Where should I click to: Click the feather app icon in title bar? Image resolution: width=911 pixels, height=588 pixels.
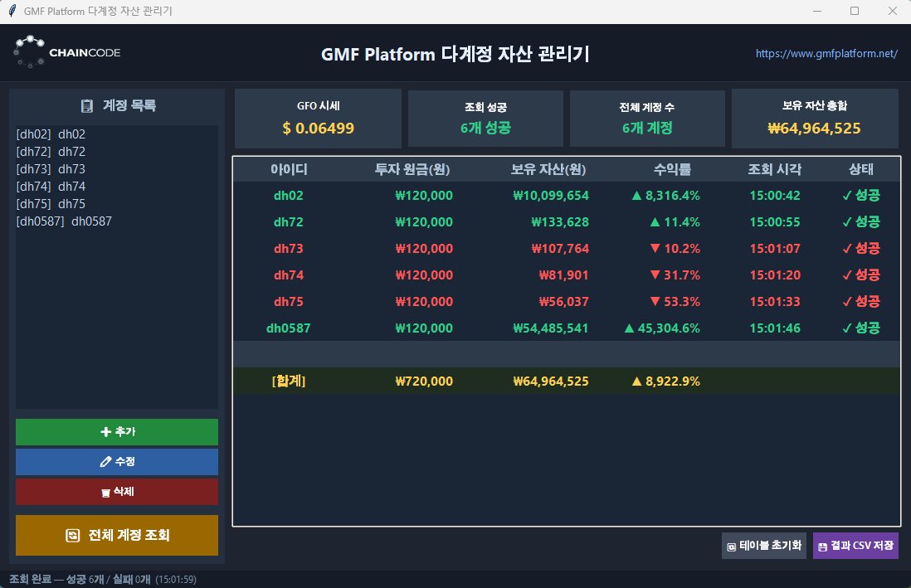click(12, 11)
